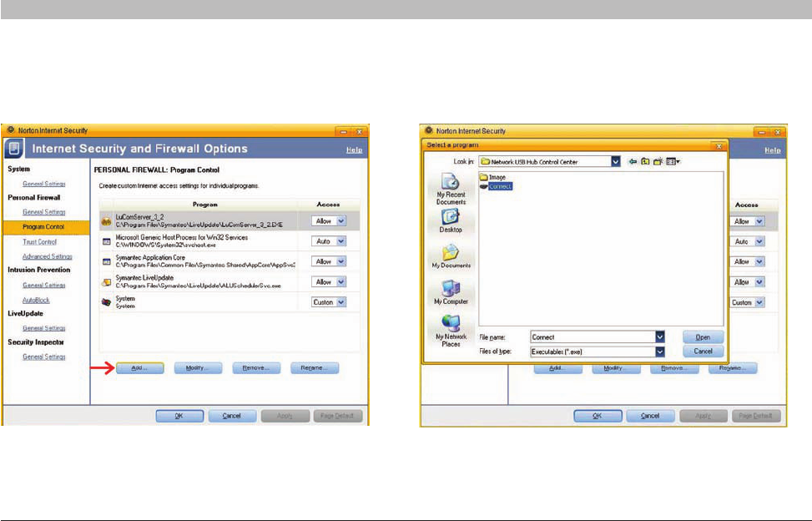Viewport: 812px width, 521px height.
Task: Click Norton logo in right window title bar
Action: (x=428, y=130)
